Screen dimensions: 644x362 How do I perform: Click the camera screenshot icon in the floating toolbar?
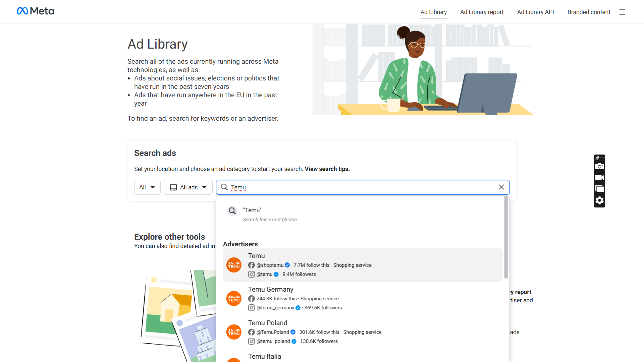tap(599, 167)
